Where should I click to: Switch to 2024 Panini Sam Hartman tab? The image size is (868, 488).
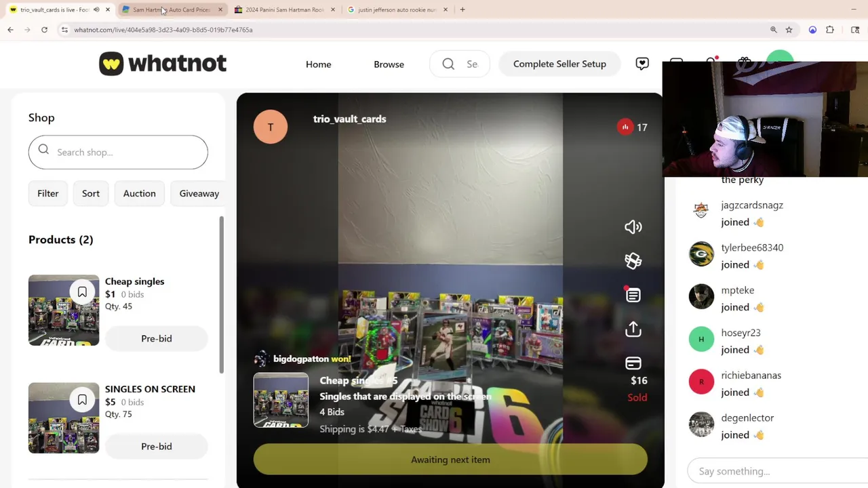click(x=284, y=9)
